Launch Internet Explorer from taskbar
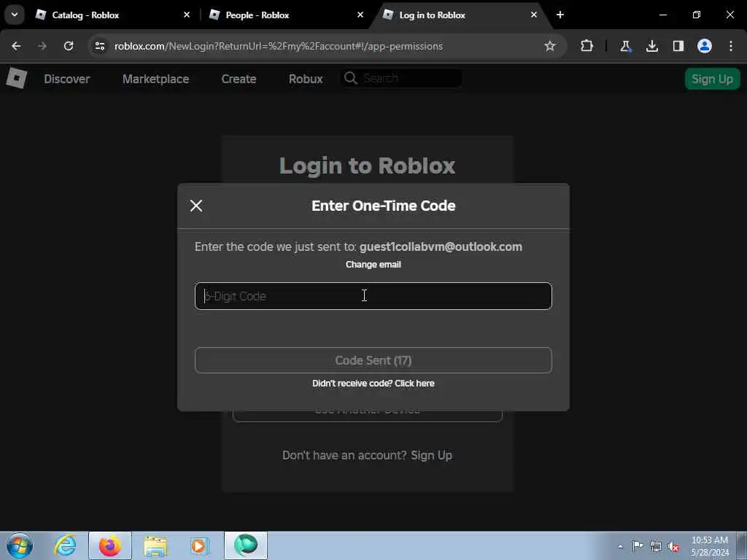Screen dimensions: 747x560 65,545
